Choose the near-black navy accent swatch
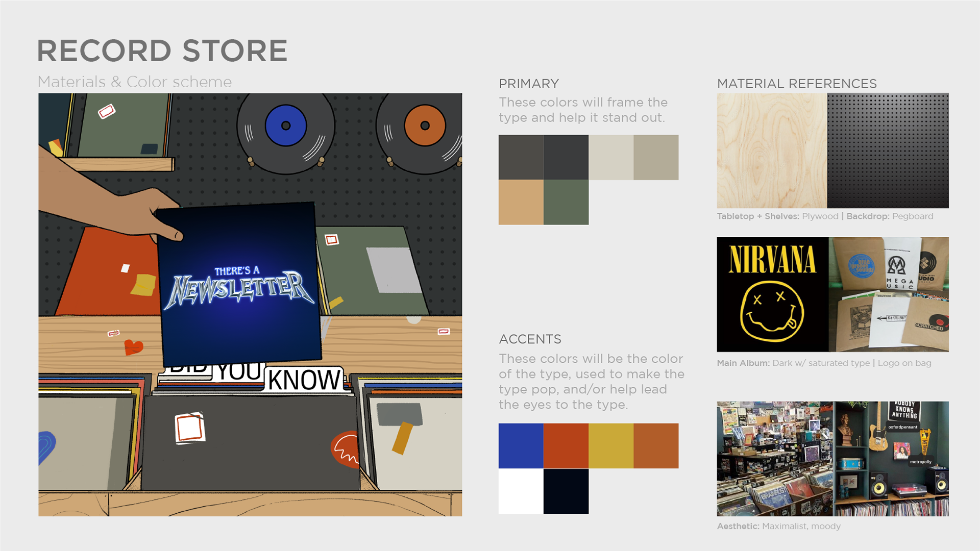Screen dimensions: 980x551 click(566, 491)
